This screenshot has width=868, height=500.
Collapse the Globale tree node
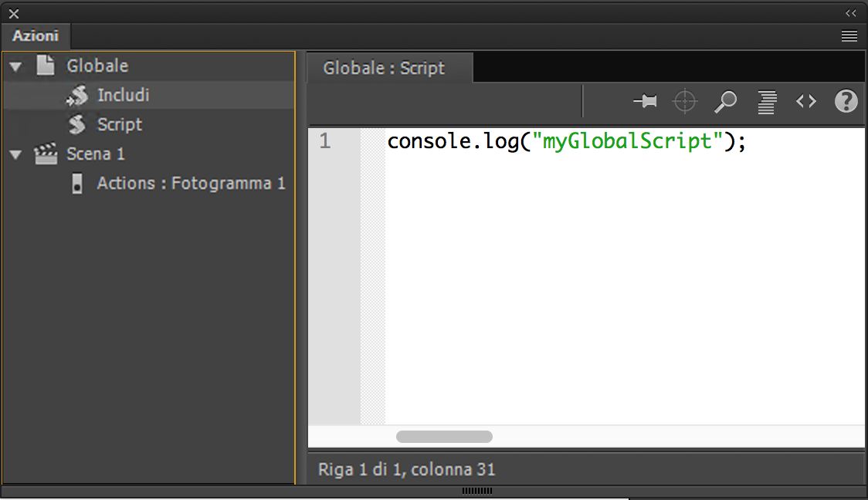coord(15,67)
